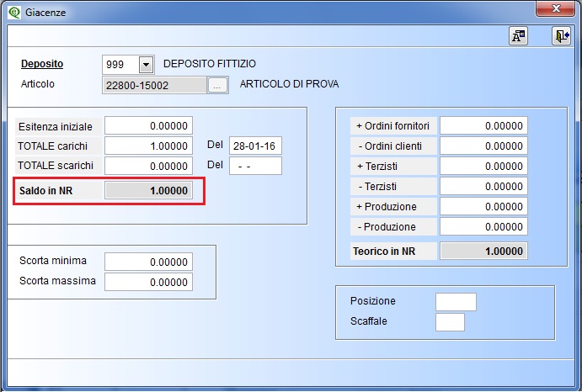
Task: Close the Giacenze window
Action: click(555, 8)
